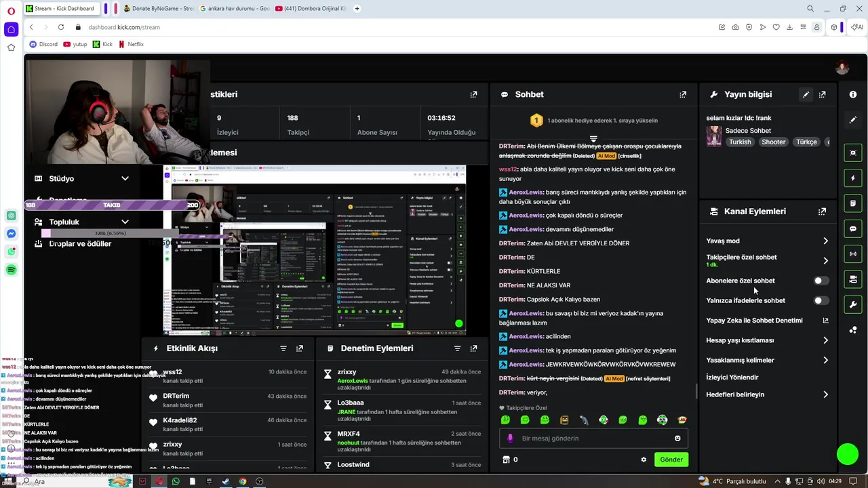Screen dimensions: 868x488
Task: Open chat settings gear next to Gönder
Action: (644, 460)
